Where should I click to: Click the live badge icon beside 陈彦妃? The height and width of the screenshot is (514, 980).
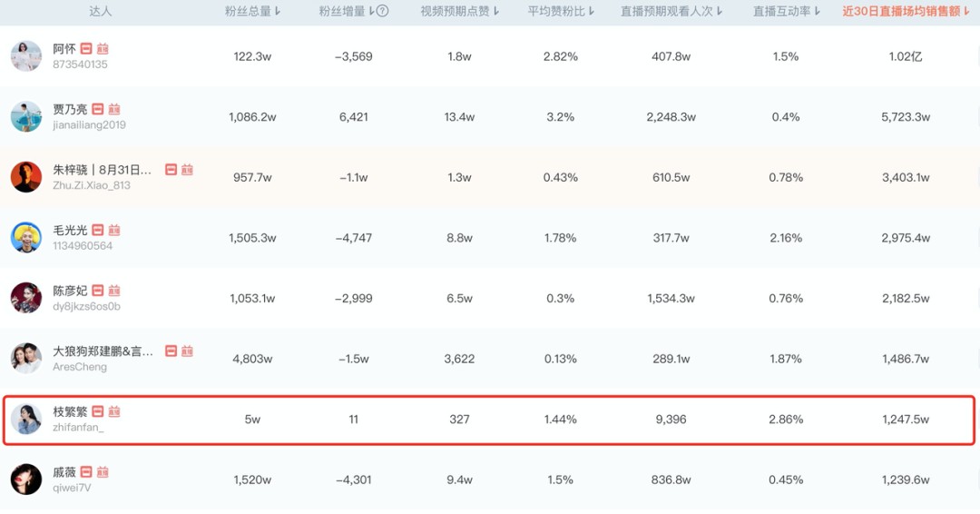click(113, 291)
